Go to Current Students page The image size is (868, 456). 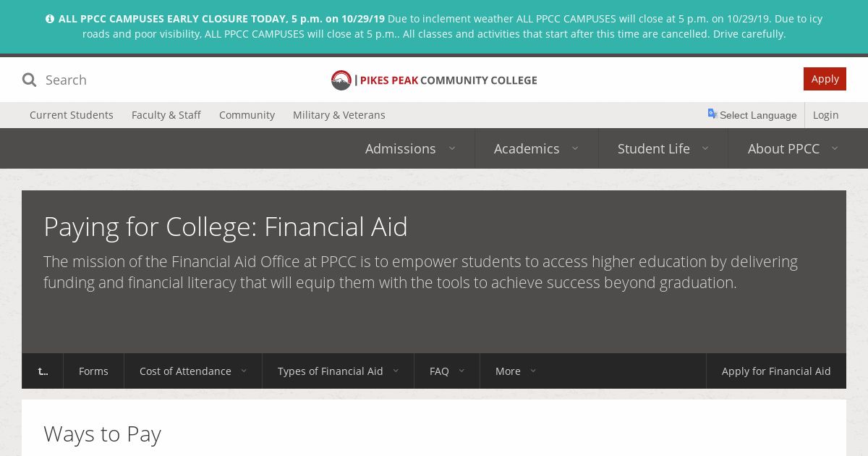point(72,115)
